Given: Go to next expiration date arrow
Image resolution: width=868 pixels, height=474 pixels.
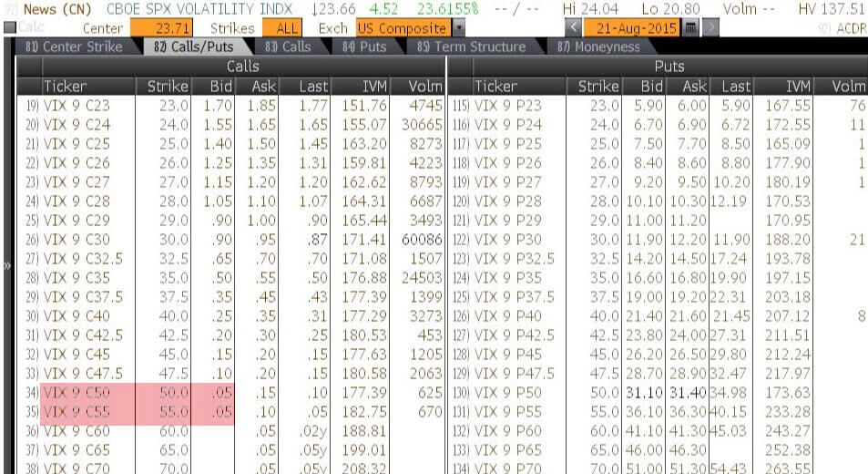Looking at the screenshot, I should pos(710,28).
